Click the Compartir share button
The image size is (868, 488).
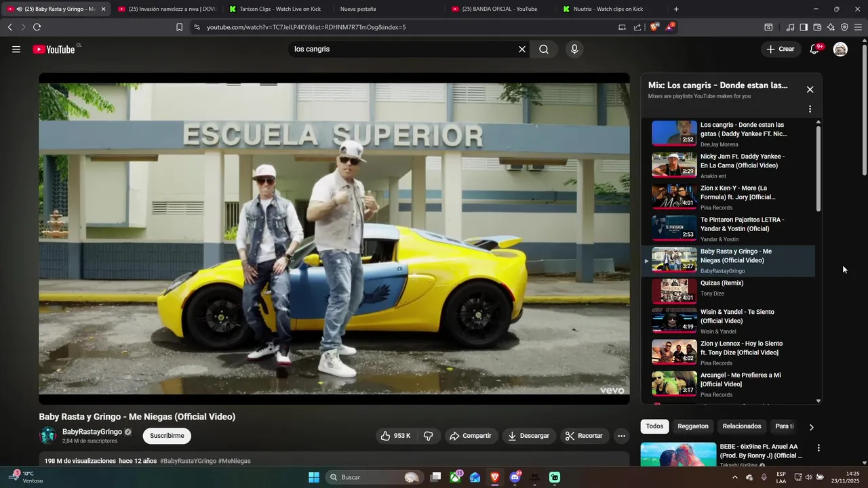[470, 436]
